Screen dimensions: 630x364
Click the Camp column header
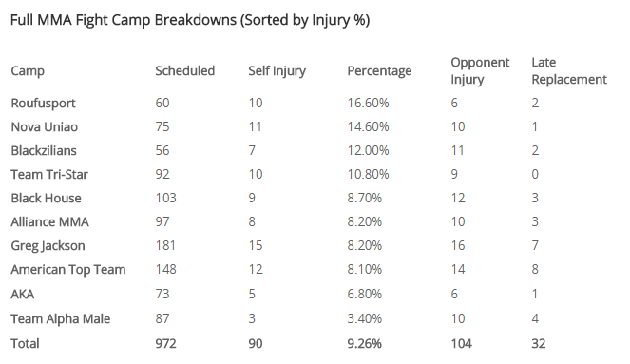(28, 71)
